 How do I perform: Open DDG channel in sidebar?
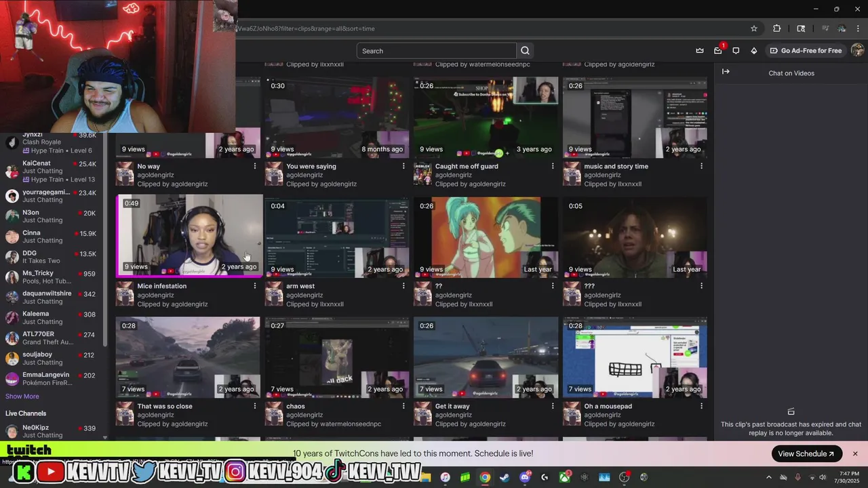click(x=52, y=257)
